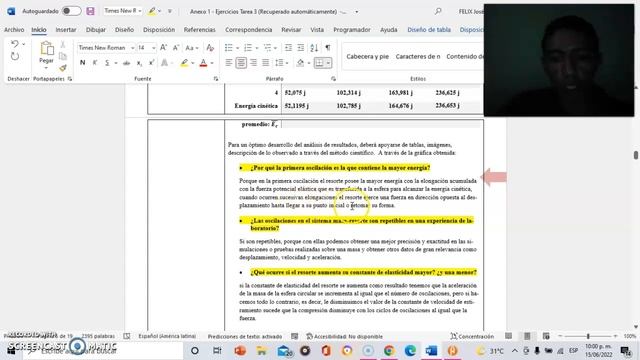This screenshot has width=640, height=360.
Task: Toggle italic with the K button
Action: (95, 63)
